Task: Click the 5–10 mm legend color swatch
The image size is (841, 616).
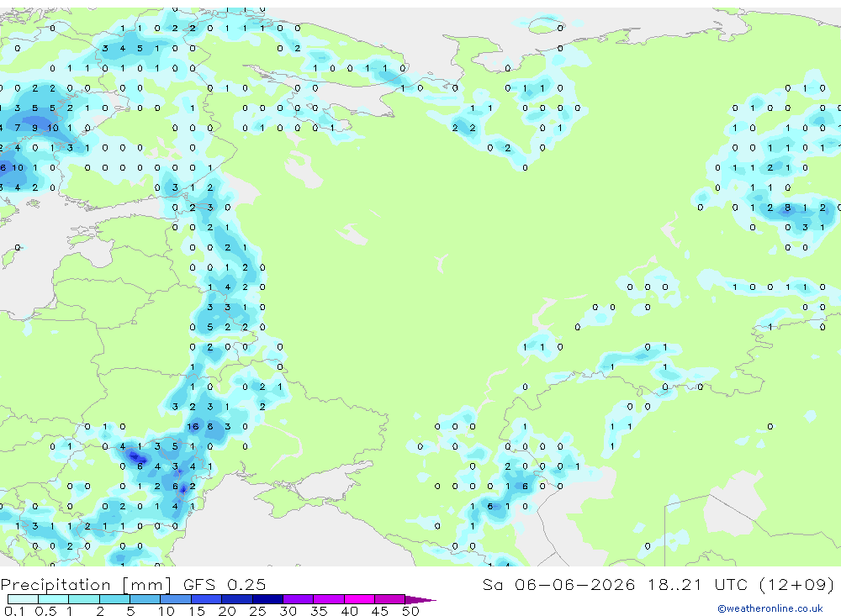Action: [145, 599]
